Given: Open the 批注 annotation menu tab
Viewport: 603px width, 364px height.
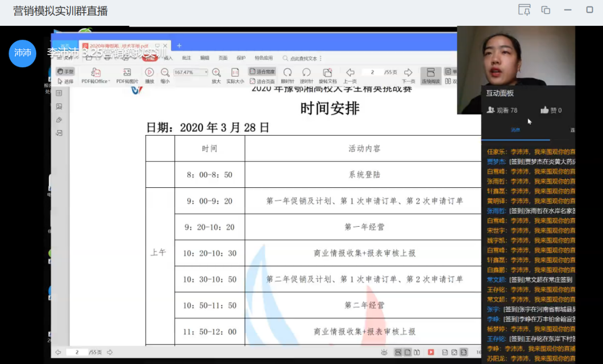Looking at the screenshot, I should [186, 58].
